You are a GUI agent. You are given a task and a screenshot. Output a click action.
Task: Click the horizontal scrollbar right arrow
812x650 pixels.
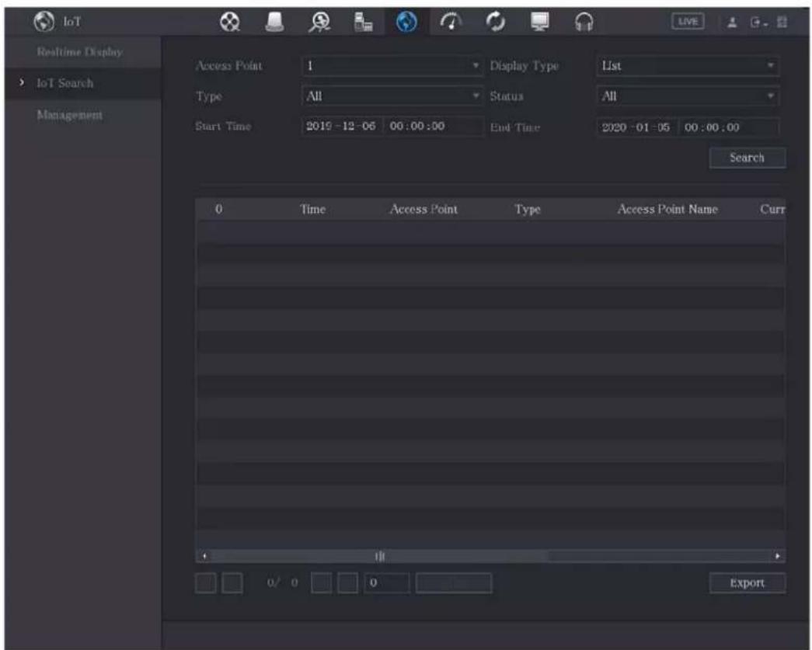[777, 556]
